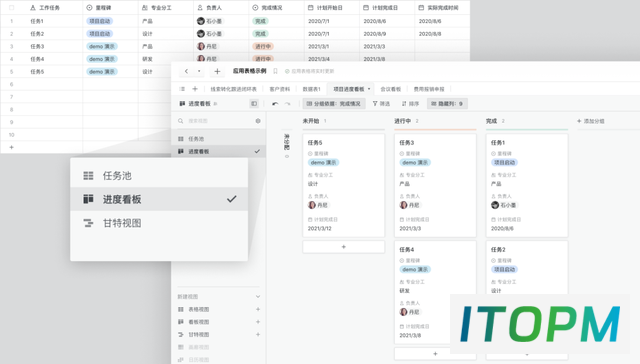Redo the last action
The height and width of the screenshot is (364, 640).
(x=287, y=104)
